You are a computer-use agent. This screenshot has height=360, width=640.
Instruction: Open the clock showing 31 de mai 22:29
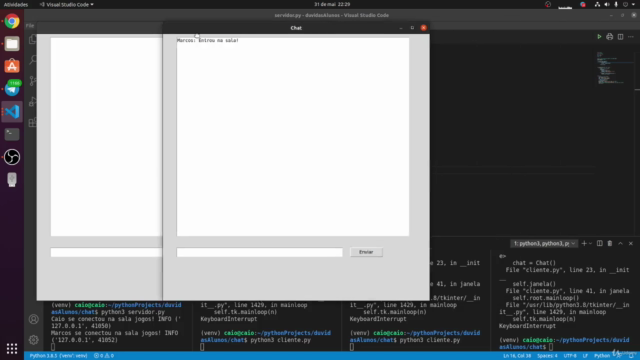[332, 4]
